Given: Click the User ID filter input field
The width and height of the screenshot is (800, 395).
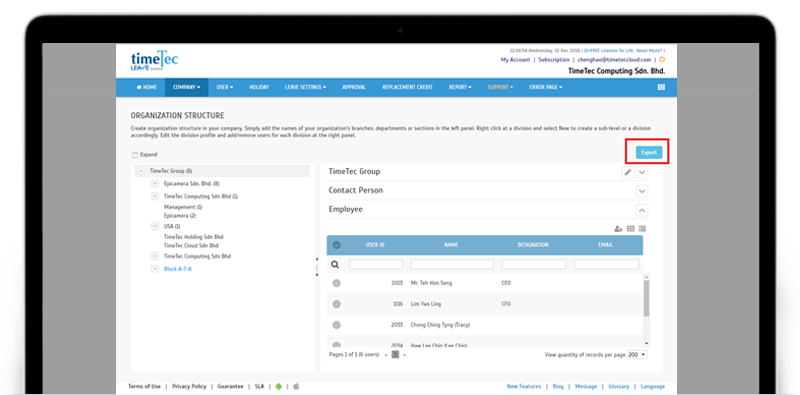Looking at the screenshot, I should coord(376,264).
